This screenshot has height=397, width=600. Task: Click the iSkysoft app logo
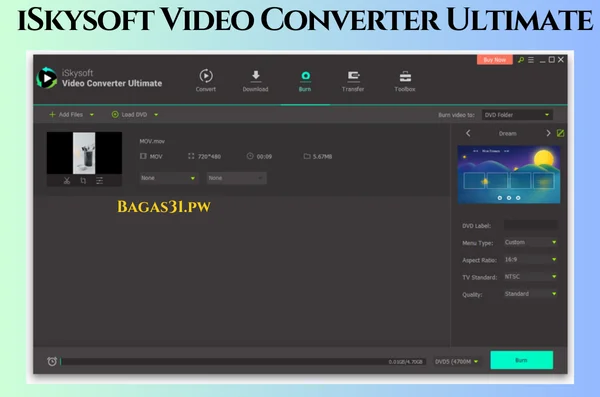(47, 78)
